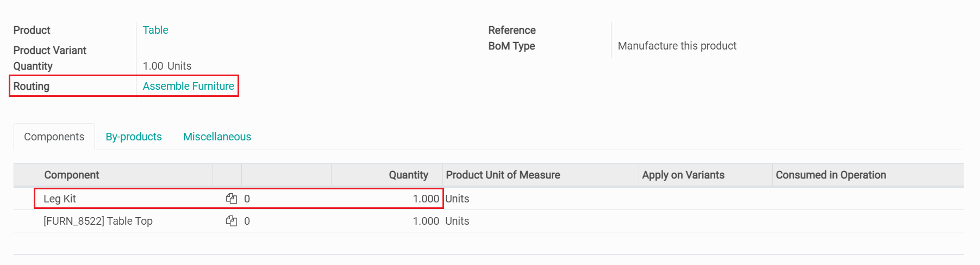
Task: Click the Apply on Variants column header
Action: (683, 175)
